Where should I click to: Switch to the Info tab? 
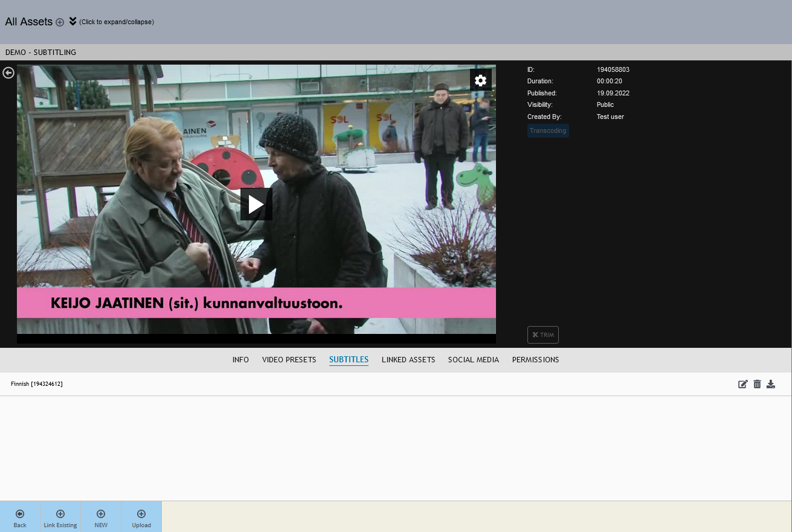pyautogui.click(x=240, y=360)
